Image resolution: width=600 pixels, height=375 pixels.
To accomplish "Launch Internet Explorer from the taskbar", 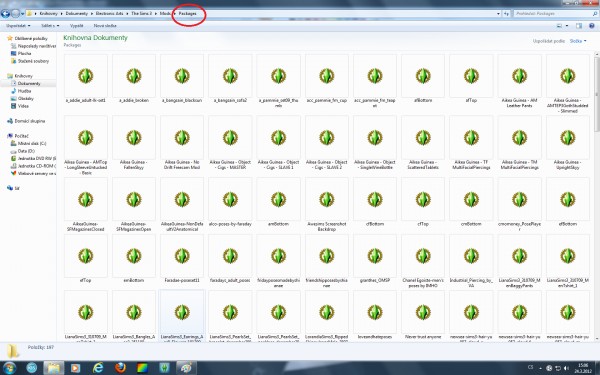I will coord(98,368).
